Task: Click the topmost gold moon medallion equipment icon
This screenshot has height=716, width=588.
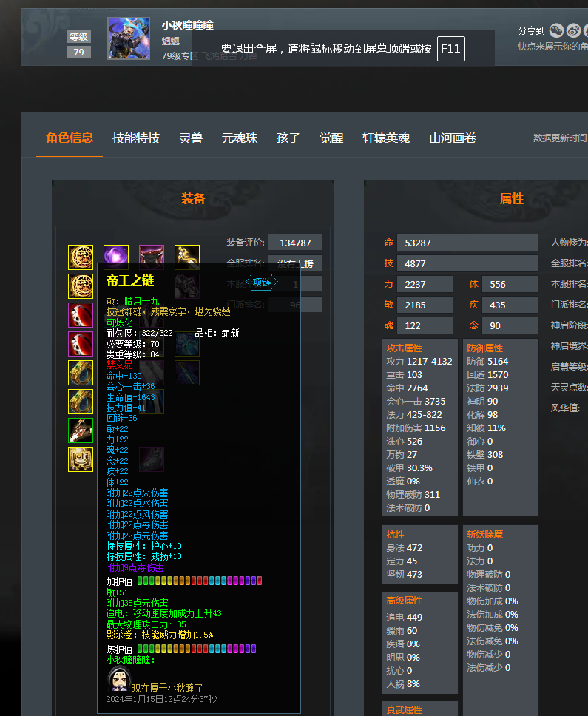Action: [x=81, y=257]
